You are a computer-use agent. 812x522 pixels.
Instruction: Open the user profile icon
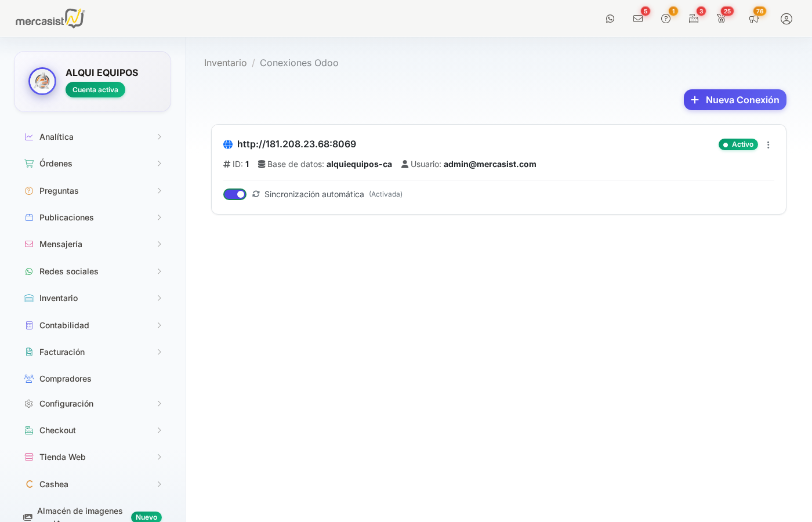786,19
